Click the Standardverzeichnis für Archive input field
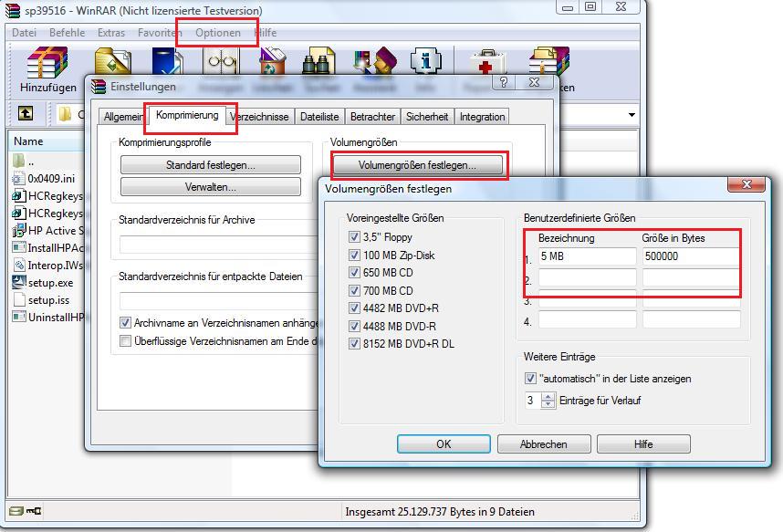 [x=219, y=245]
